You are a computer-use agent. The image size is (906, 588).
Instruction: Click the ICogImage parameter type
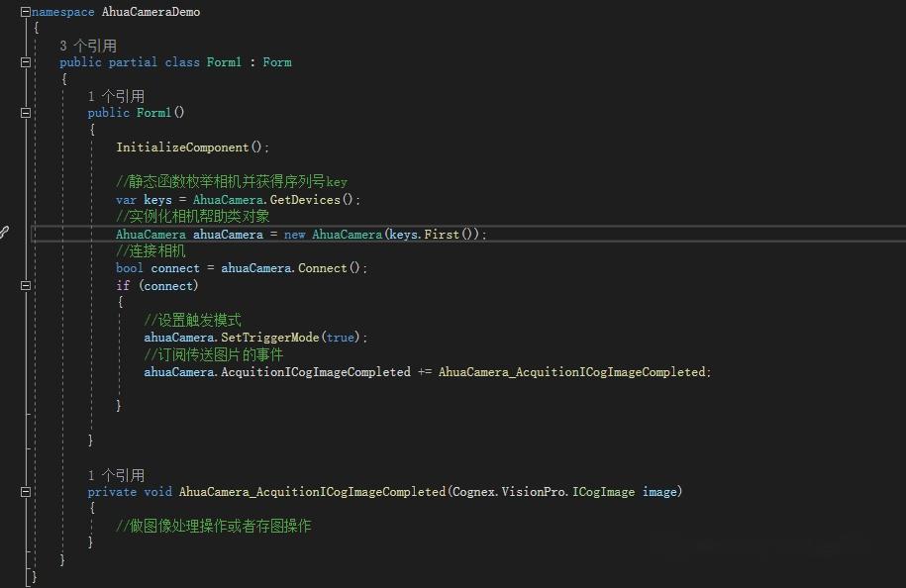coord(603,491)
